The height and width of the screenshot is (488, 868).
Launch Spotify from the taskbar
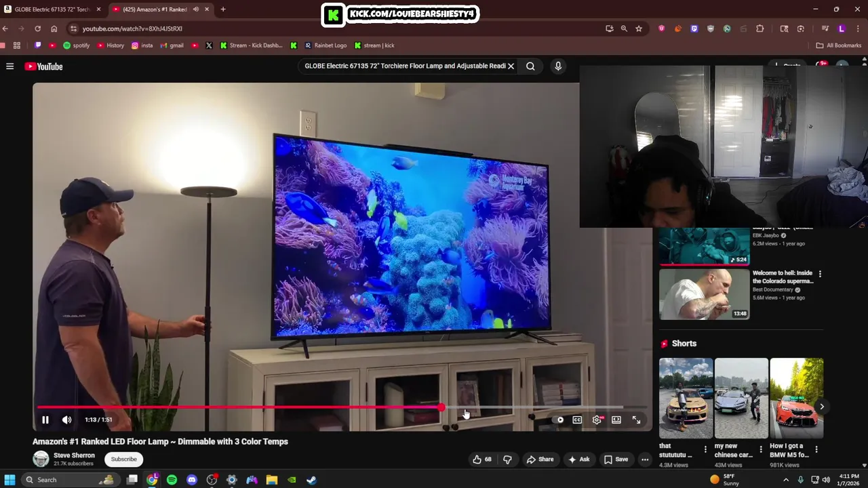[x=172, y=480]
